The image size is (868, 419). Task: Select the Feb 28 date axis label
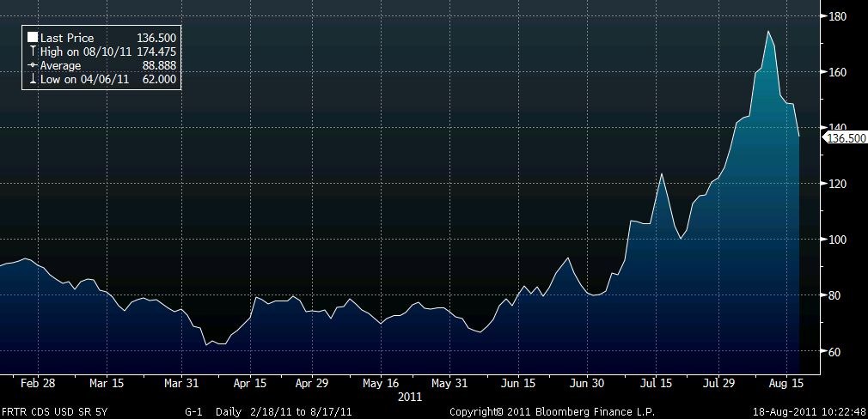click(x=39, y=384)
